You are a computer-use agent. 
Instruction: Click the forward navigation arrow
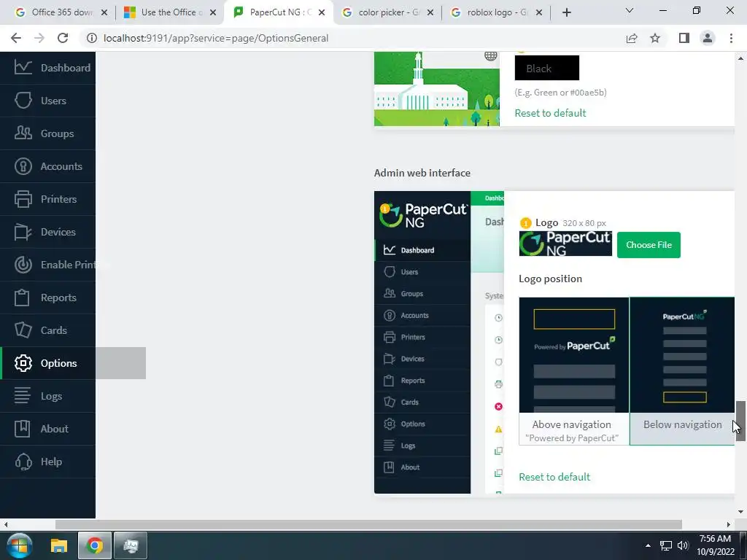(x=39, y=38)
